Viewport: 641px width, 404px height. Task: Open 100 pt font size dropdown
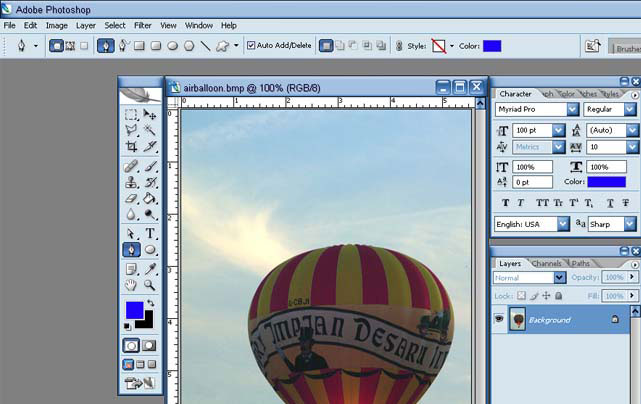tap(558, 130)
